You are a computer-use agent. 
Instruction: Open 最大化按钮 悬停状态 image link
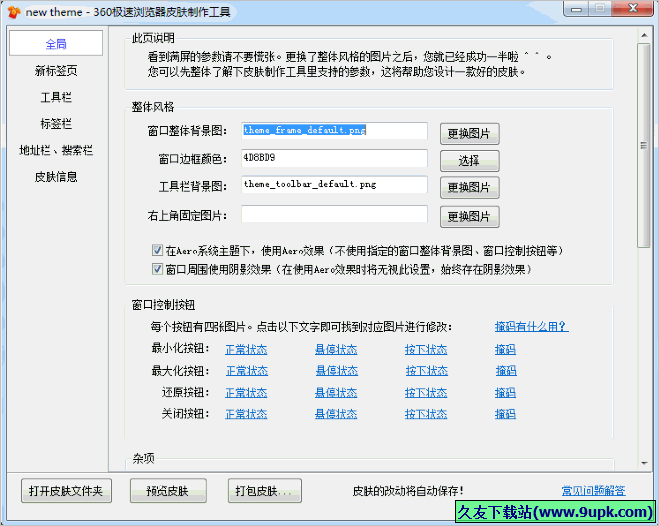point(337,371)
